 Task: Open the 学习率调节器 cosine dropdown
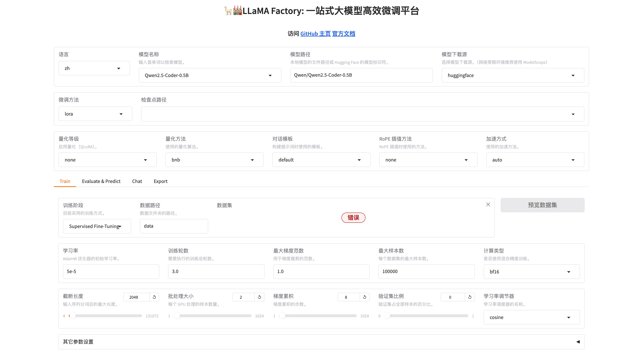point(531,317)
